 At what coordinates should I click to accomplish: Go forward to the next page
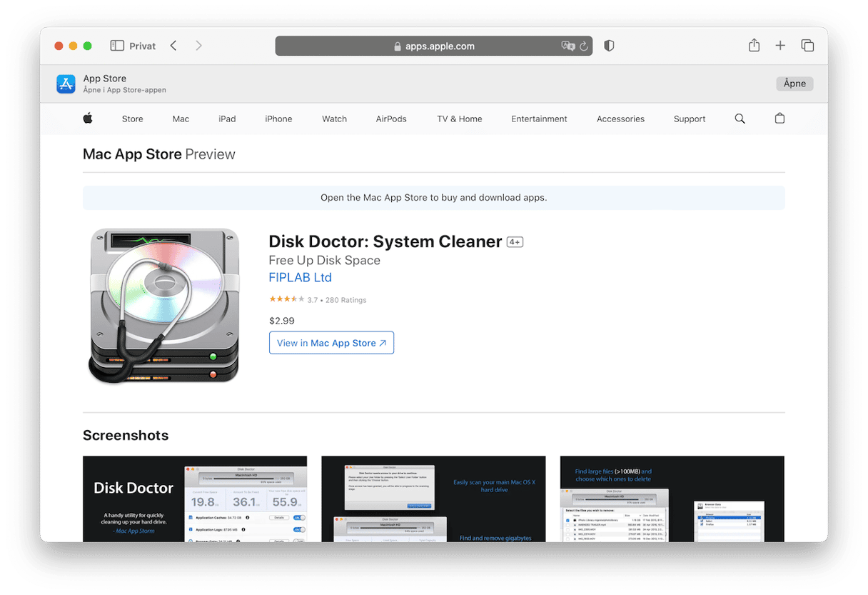[198, 46]
